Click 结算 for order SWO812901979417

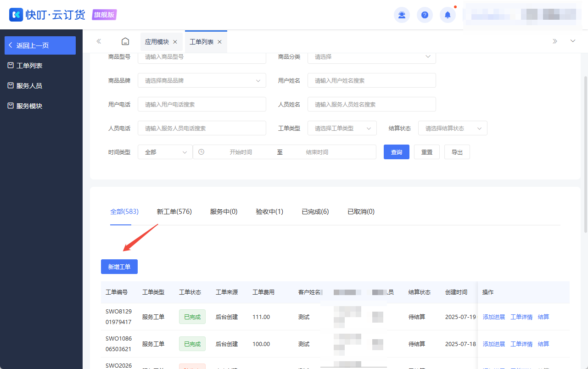coord(543,317)
